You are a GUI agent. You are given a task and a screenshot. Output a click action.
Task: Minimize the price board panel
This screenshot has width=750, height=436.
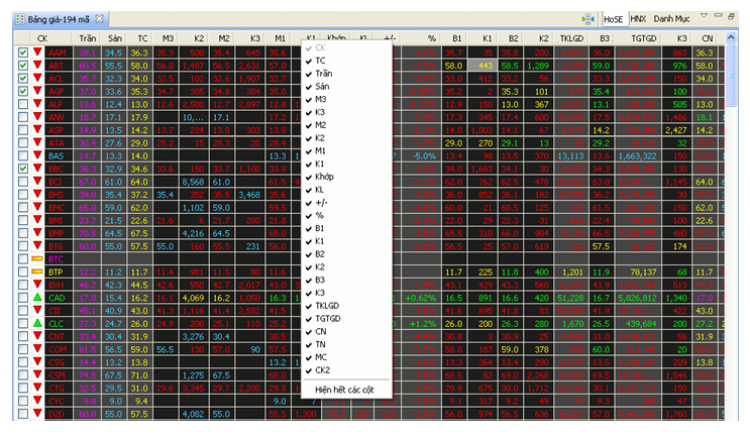coord(718,15)
